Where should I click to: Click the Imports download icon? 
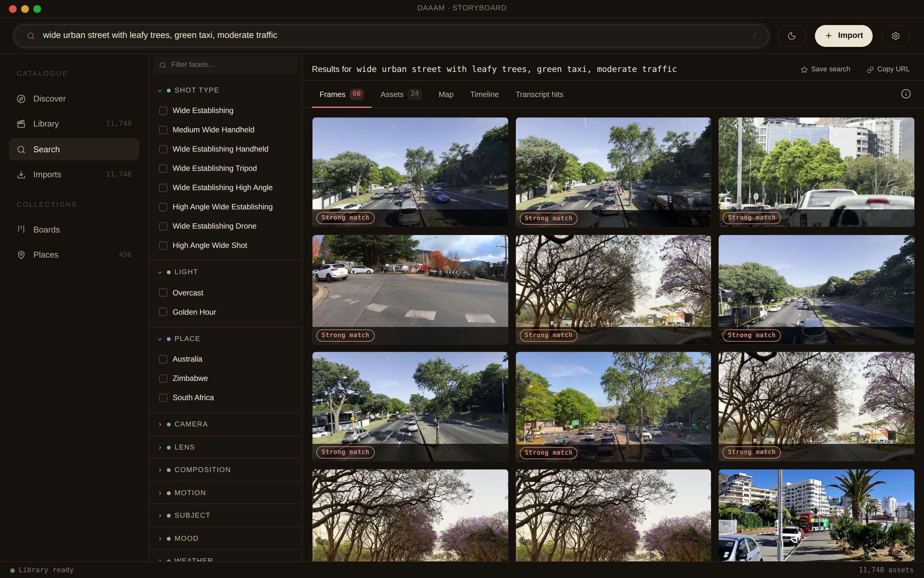21,175
